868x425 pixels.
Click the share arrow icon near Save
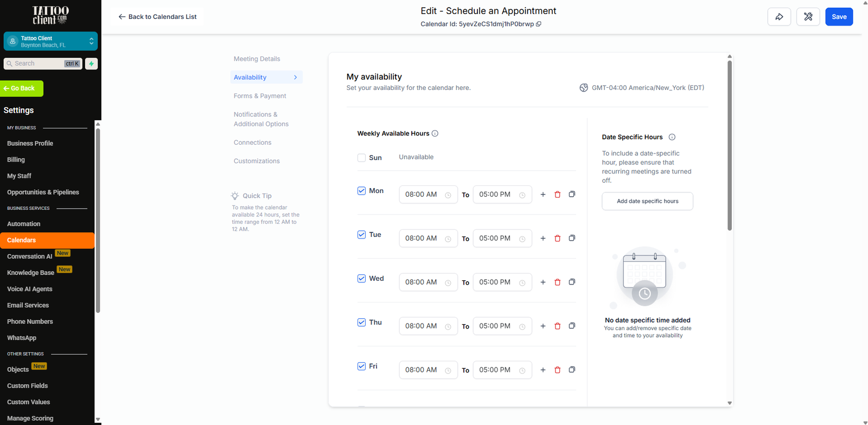779,17
